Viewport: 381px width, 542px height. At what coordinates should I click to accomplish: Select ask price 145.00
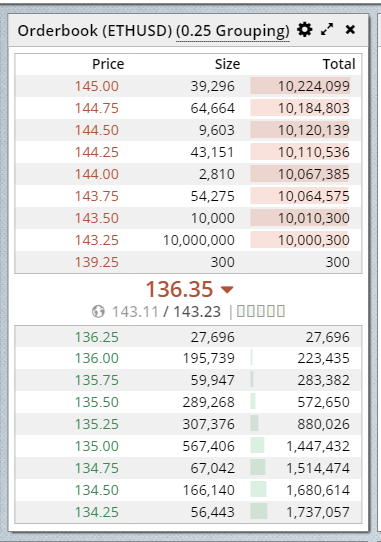[97, 86]
